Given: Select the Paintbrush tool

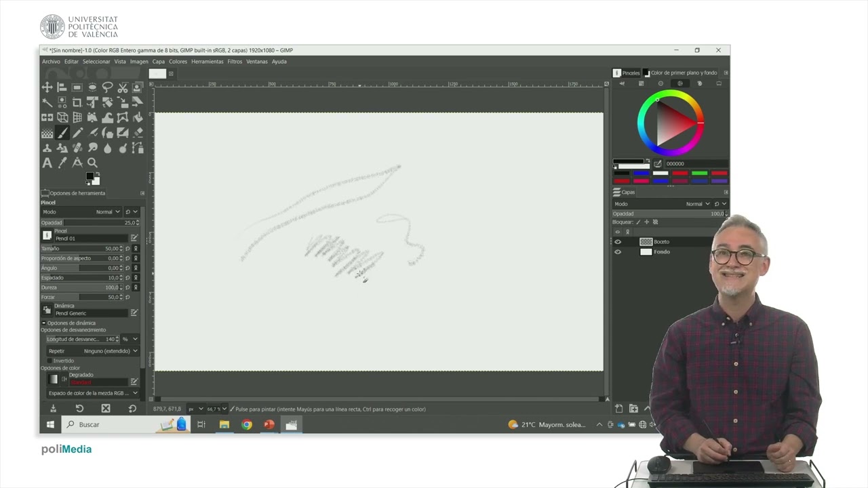Looking at the screenshot, I should [62, 133].
